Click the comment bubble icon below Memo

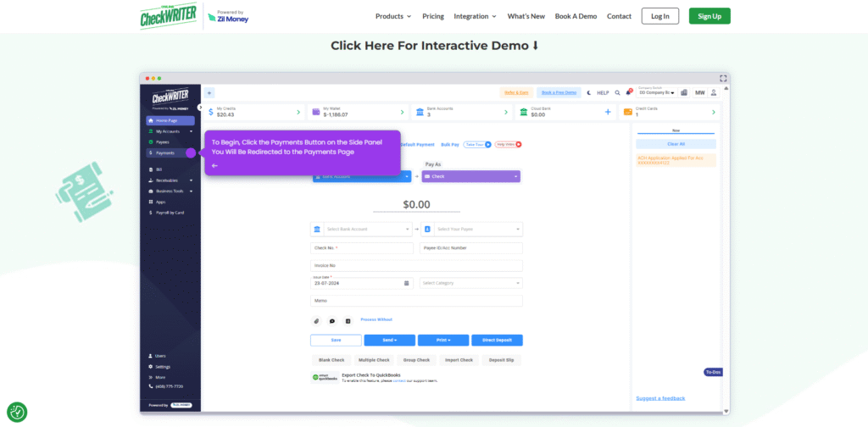(x=332, y=321)
